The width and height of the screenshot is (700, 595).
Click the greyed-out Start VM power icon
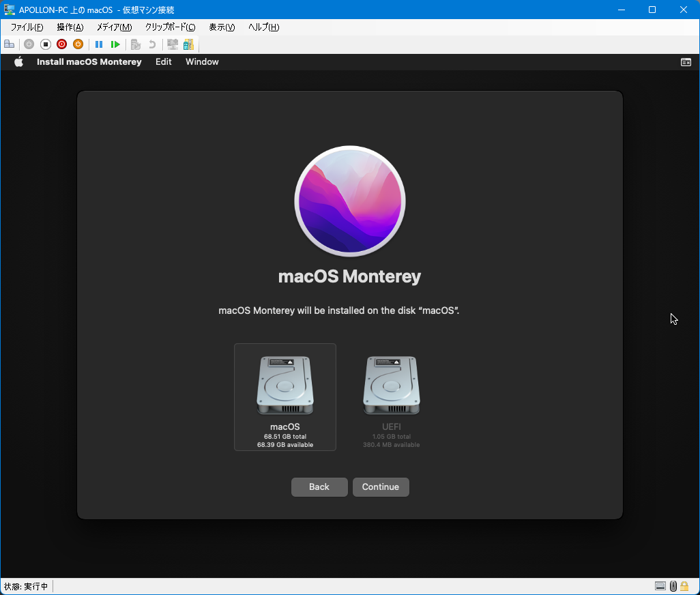29,44
